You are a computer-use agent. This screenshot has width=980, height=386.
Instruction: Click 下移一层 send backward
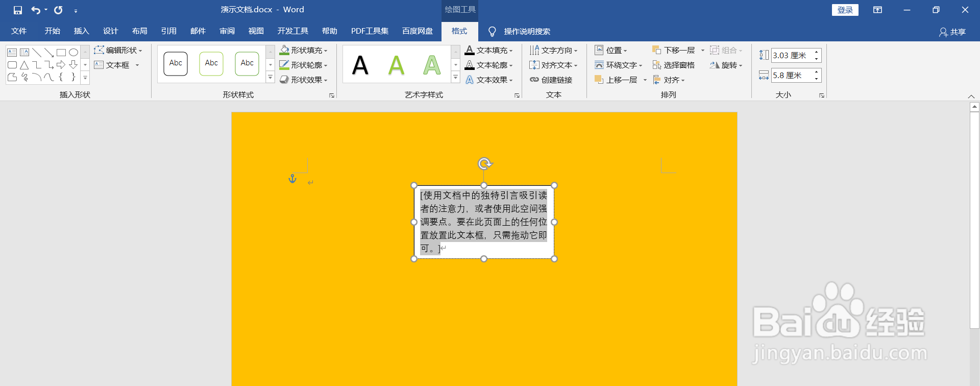(x=673, y=50)
